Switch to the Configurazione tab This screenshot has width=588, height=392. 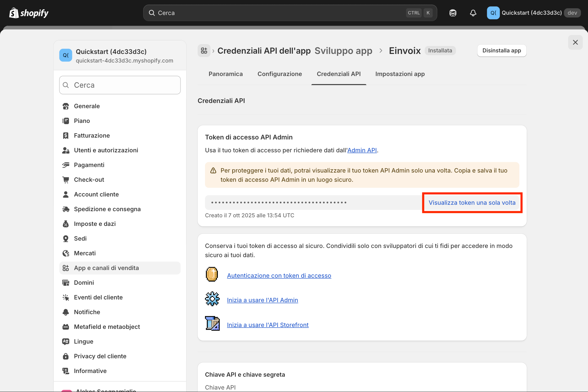pos(279,74)
